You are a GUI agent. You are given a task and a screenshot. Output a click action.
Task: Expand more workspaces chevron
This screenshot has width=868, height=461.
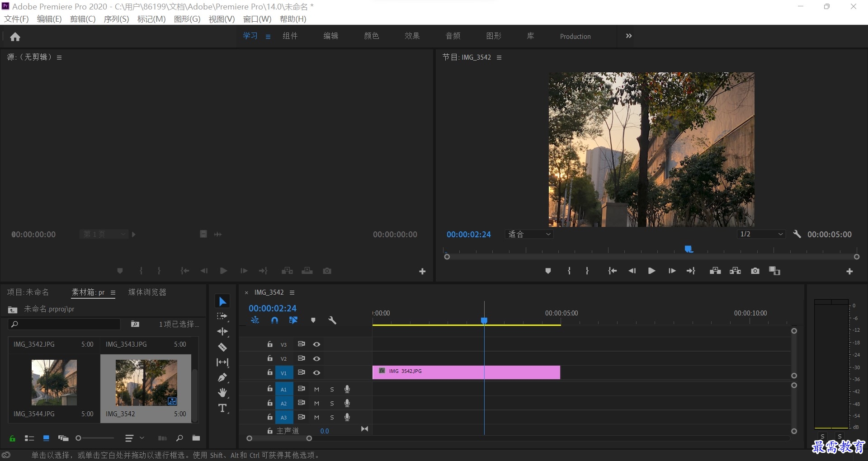point(629,36)
